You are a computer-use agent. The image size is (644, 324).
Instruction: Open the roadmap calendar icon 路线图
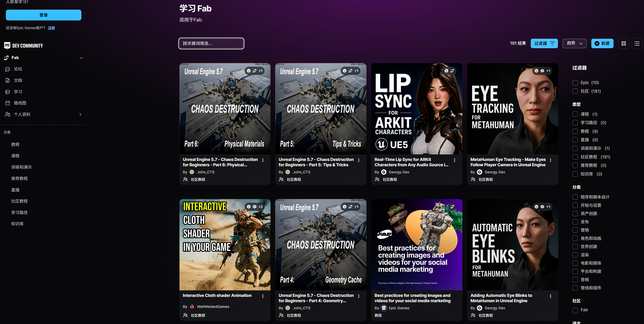pyautogui.click(x=7, y=103)
